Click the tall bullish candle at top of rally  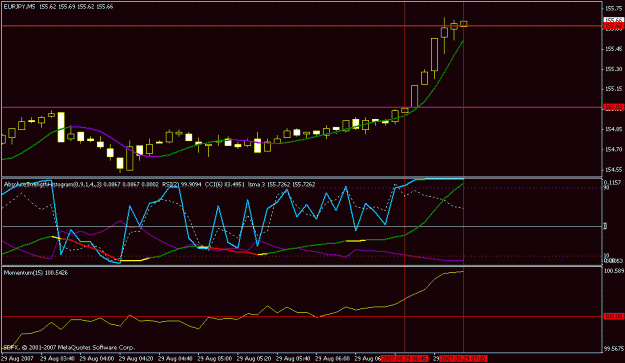pos(434,55)
